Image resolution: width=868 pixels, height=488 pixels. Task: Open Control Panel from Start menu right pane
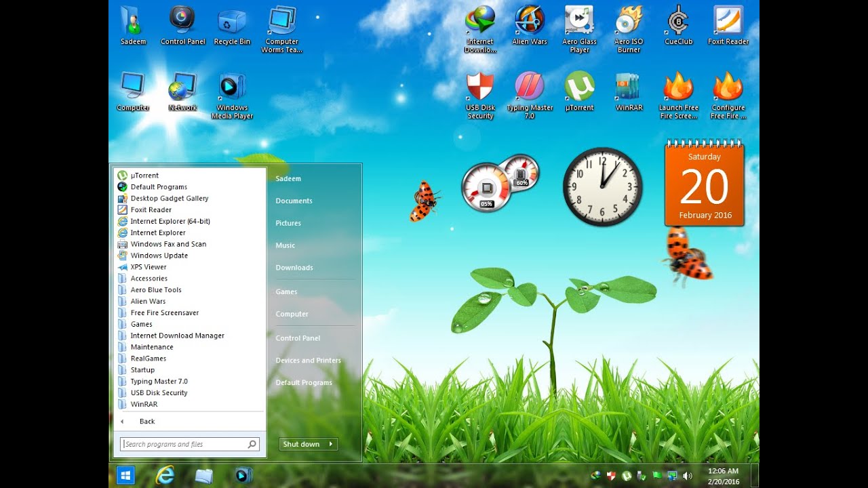tap(298, 338)
